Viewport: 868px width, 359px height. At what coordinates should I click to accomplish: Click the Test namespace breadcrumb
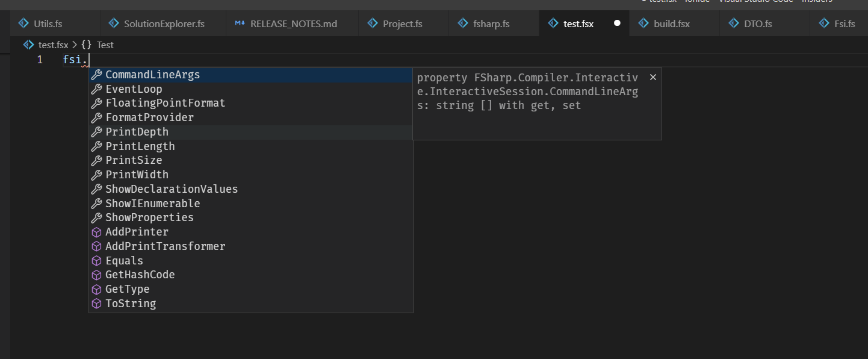105,45
